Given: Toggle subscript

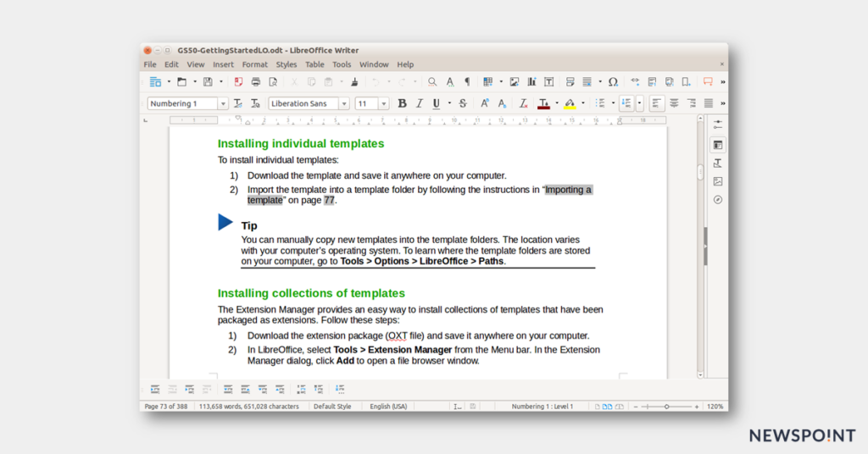Looking at the screenshot, I should 502,103.
